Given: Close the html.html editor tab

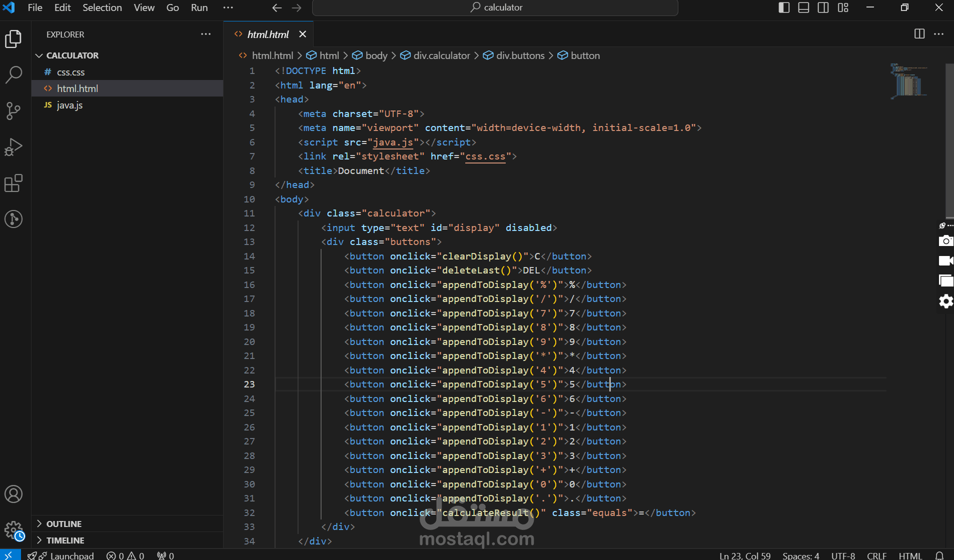Looking at the screenshot, I should pos(302,34).
